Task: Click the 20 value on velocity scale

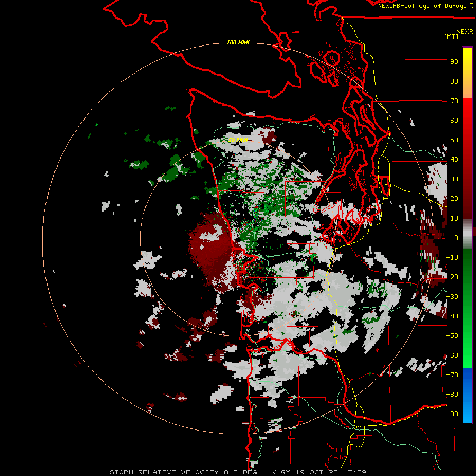Action: point(454,199)
